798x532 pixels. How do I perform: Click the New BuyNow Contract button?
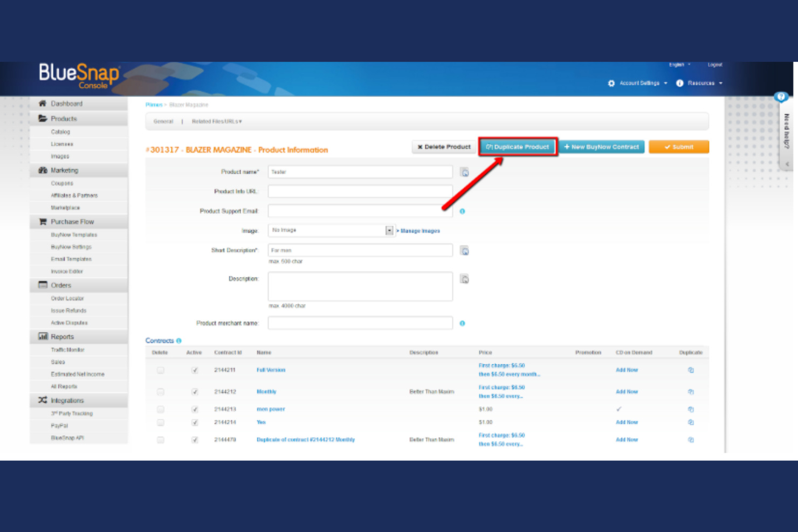(x=601, y=147)
